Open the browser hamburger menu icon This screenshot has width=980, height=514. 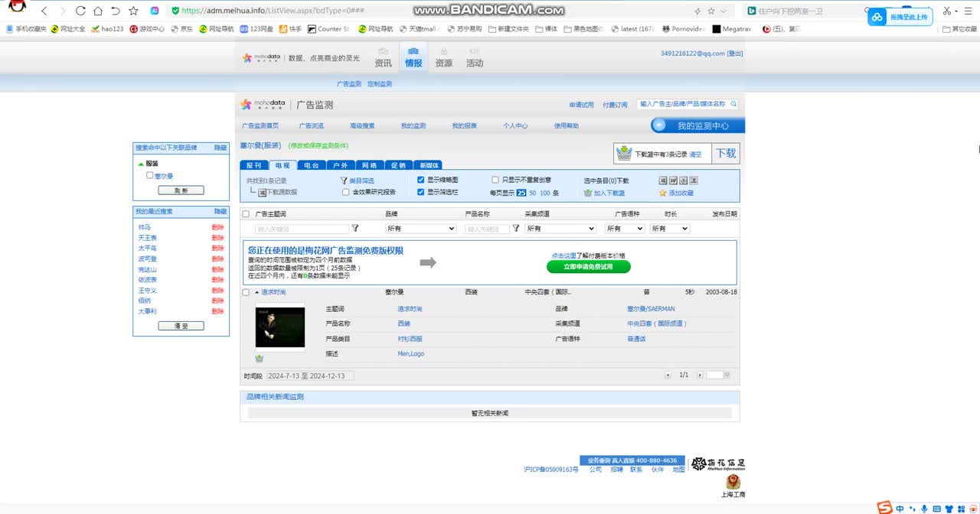click(968, 11)
